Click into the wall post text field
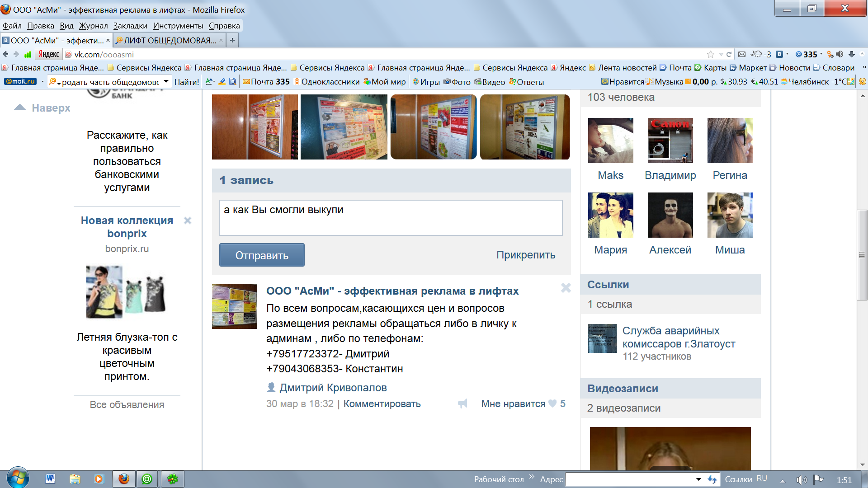 click(391, 218)
